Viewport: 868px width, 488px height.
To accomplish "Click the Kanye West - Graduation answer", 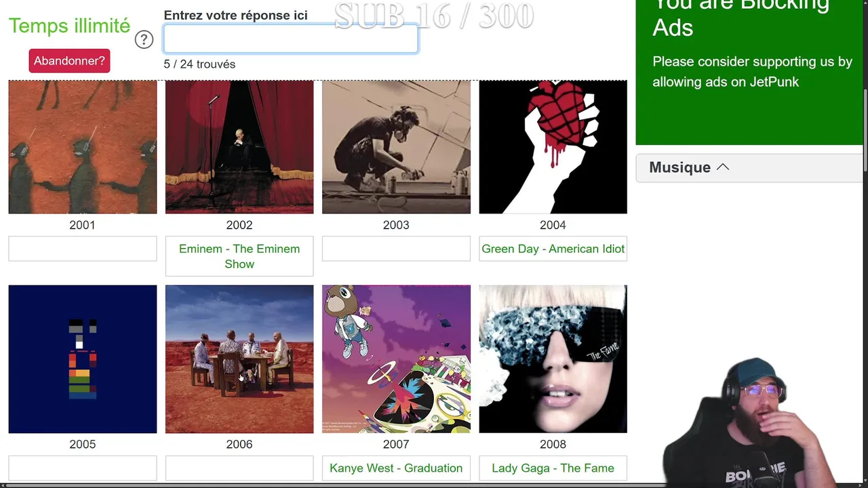I will coord(396,468).
